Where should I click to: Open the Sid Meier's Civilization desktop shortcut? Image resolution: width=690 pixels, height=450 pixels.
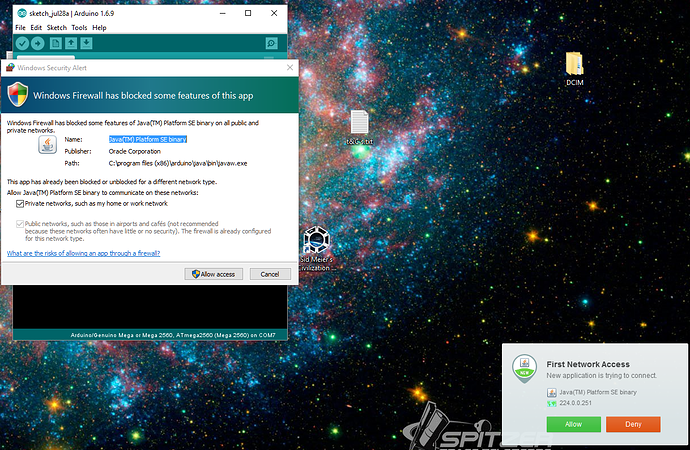point(316,242)
